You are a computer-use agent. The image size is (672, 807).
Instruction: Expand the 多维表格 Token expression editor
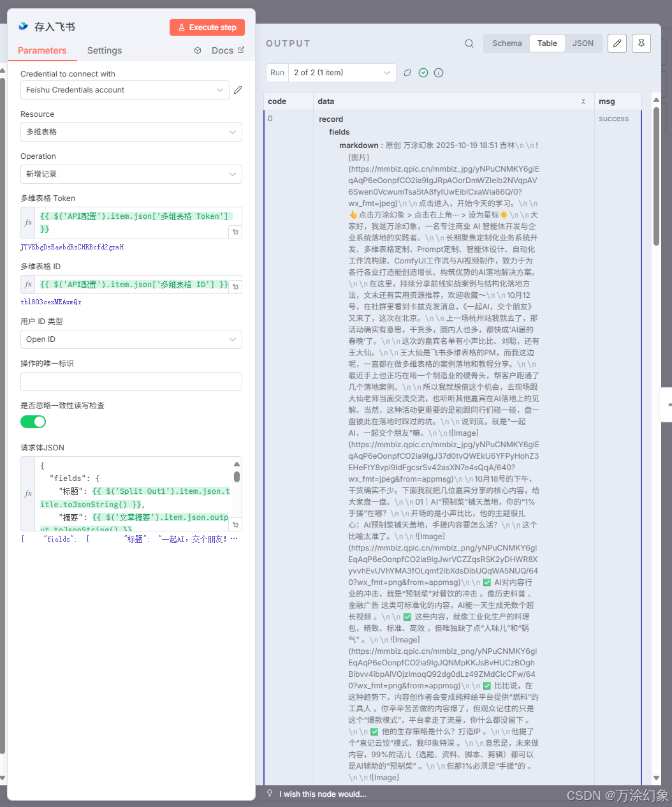coord(235,232)
